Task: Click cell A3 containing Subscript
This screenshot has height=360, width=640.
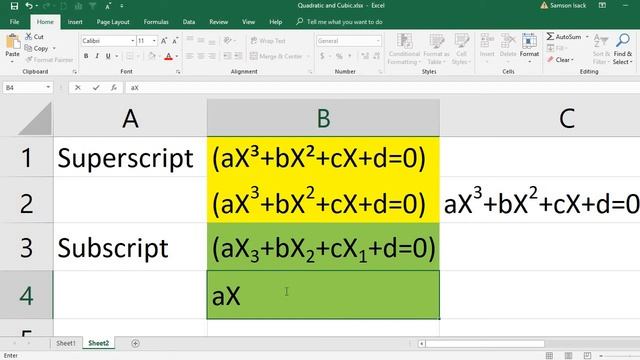Action: tap(130, 247)
